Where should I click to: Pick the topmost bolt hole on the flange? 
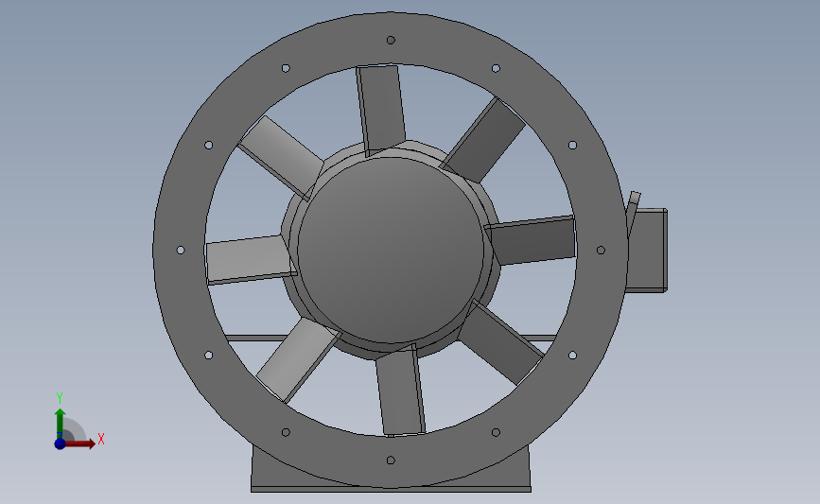391,41
